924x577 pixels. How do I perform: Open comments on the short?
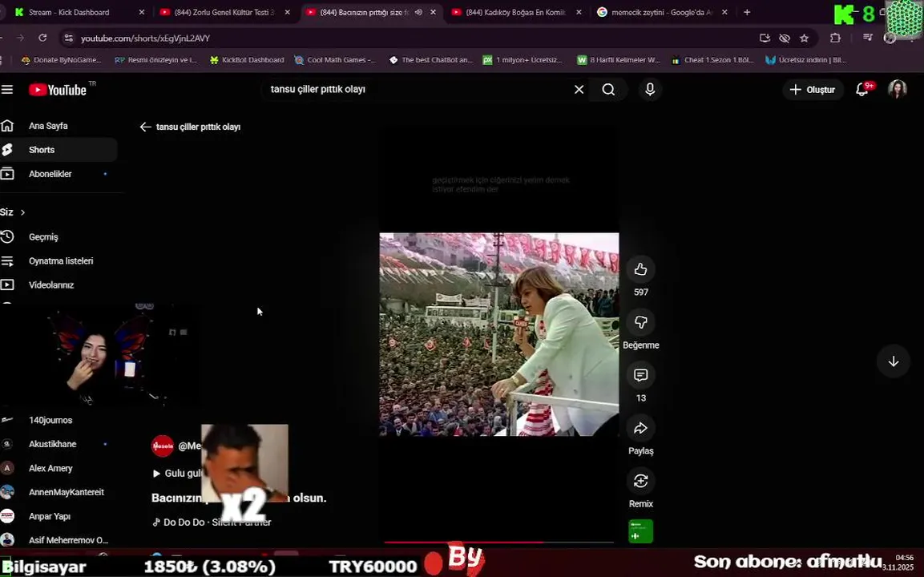pyautogui.click(x=640, y=375)
